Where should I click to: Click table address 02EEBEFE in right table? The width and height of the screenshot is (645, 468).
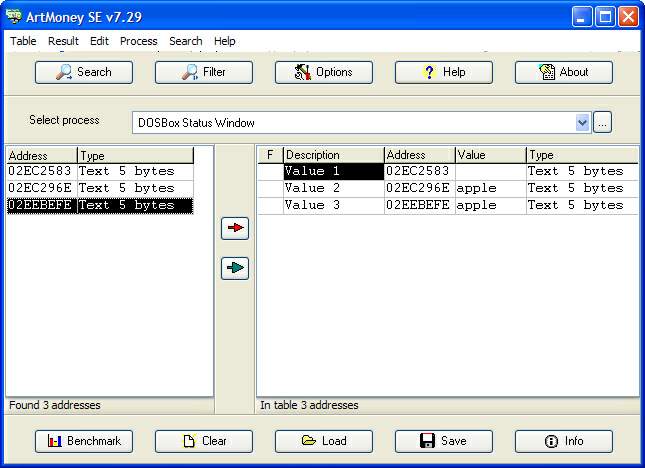tap(420, 205)
